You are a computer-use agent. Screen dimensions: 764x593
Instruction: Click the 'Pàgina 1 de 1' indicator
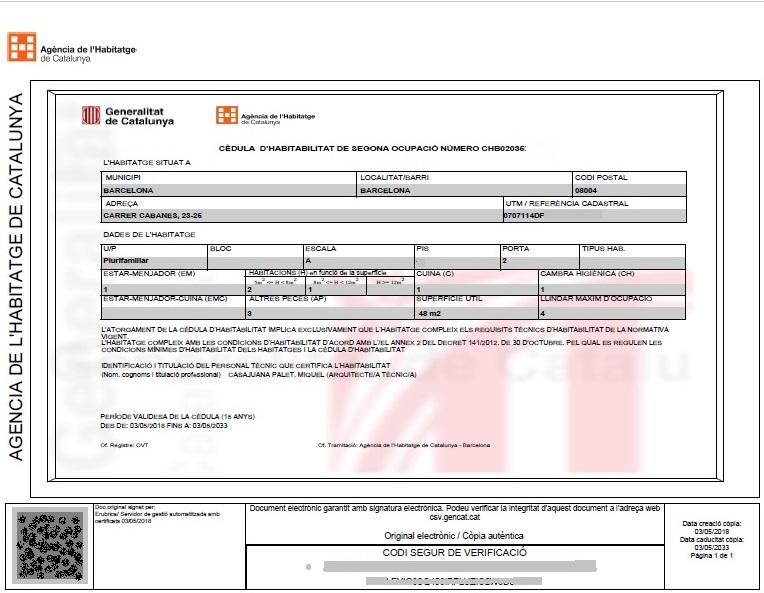(711, 555)
